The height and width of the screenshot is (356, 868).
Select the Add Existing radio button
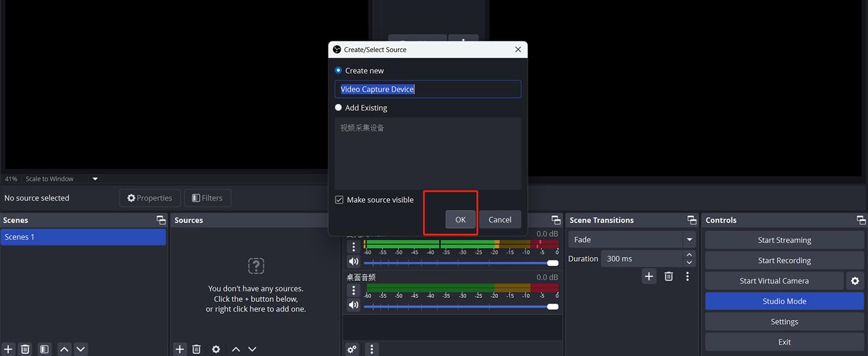coord(339,107)
